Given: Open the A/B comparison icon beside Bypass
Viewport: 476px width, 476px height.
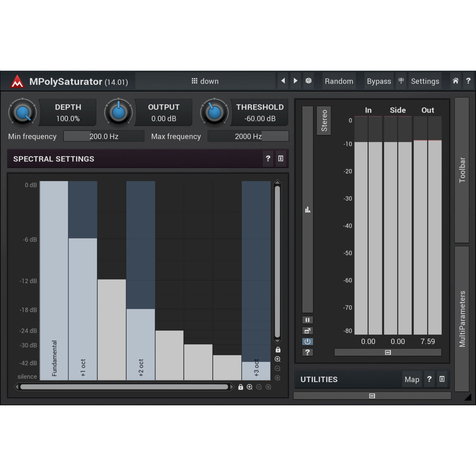Looking at the screenshot, I should [401, 81].
